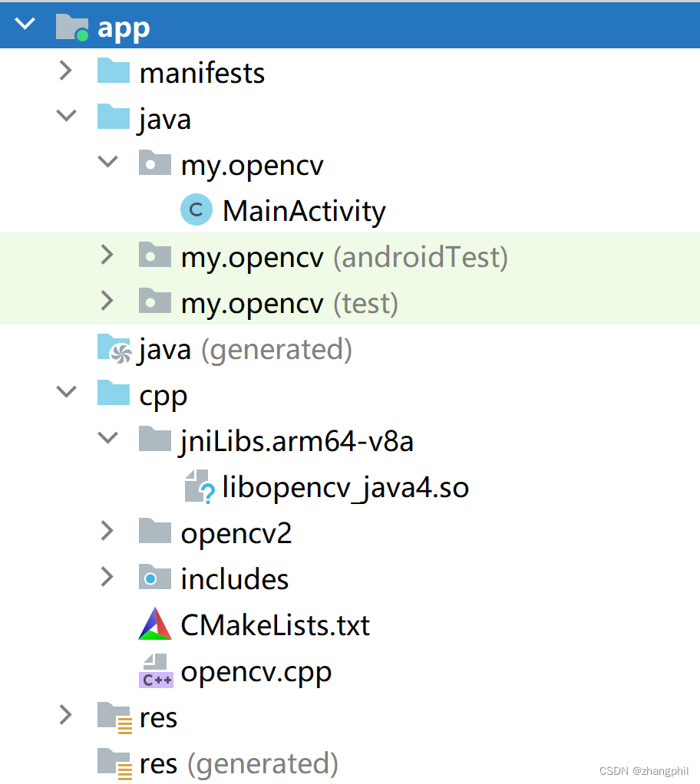Viewport: 700px width, 784px height.
Task: Click the manifests folder icon
Action: [113, 71]
